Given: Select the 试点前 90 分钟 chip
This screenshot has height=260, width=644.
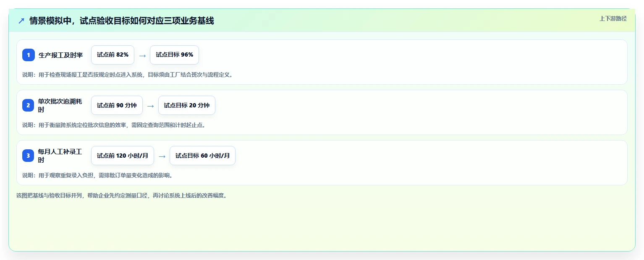Looking at the screenshot, I should tap(117, 105).
